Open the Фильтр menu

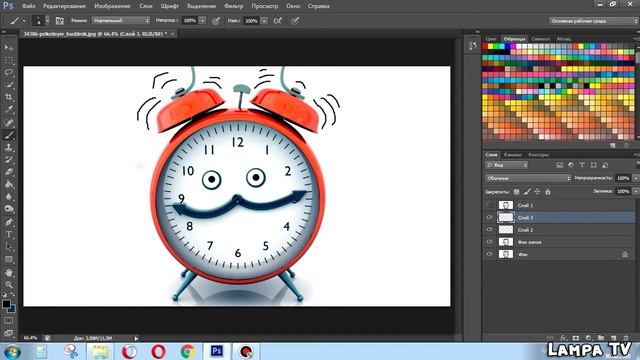[x=233, y=6]
